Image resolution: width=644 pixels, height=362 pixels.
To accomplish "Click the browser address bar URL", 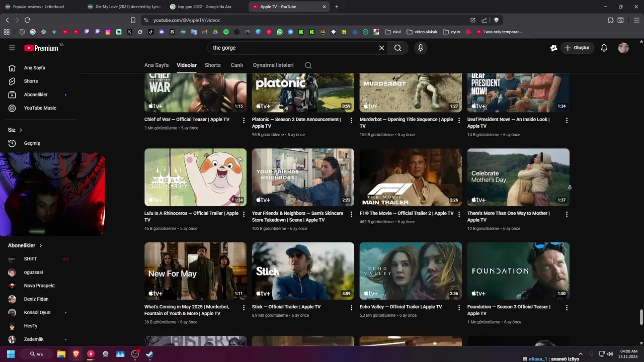I will pos(187,20).
